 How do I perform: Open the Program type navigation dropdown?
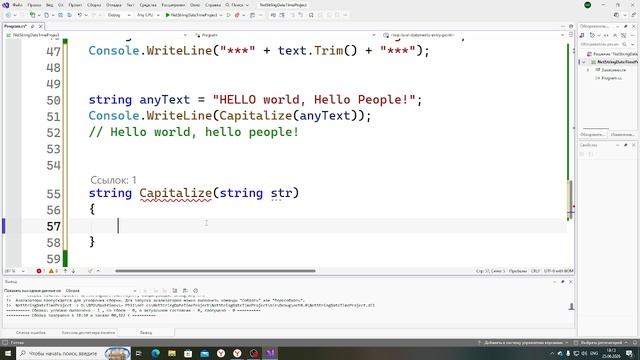(285, 35)
